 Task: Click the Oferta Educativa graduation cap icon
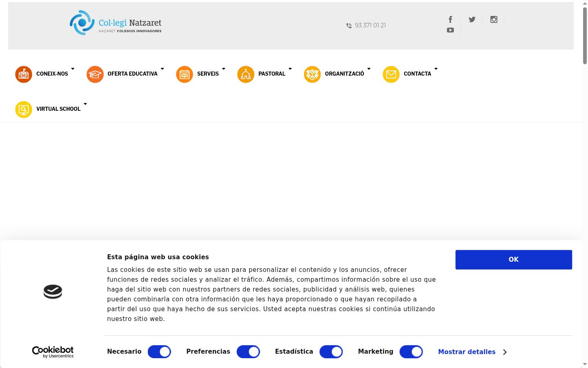click(x=95, y=74)
